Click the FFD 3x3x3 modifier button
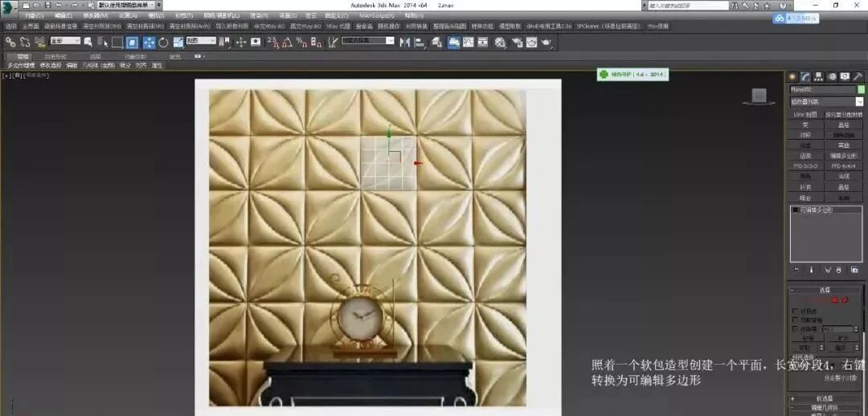The height and width of the screenshot is (416, 868). point(805,166)
